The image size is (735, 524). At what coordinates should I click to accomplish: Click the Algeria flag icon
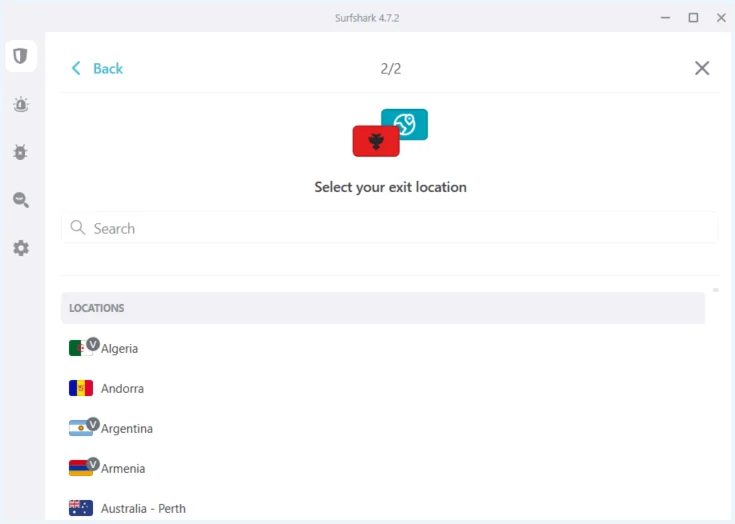(x=80, y=348)
